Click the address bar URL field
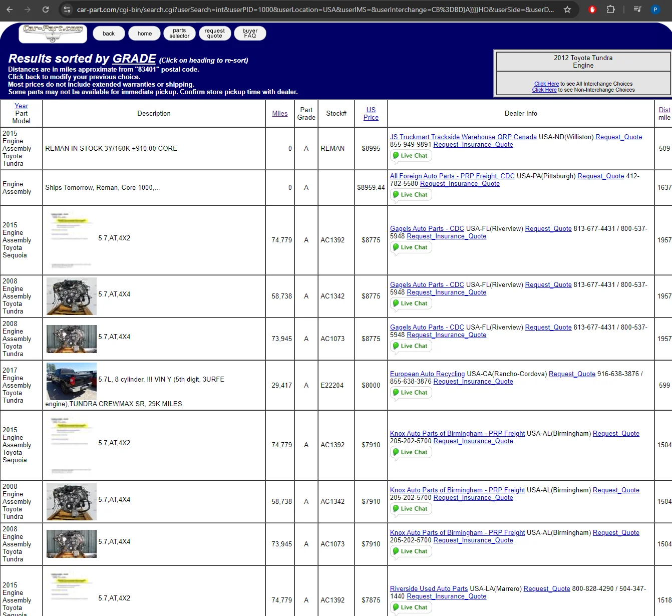 coord(315,10)
